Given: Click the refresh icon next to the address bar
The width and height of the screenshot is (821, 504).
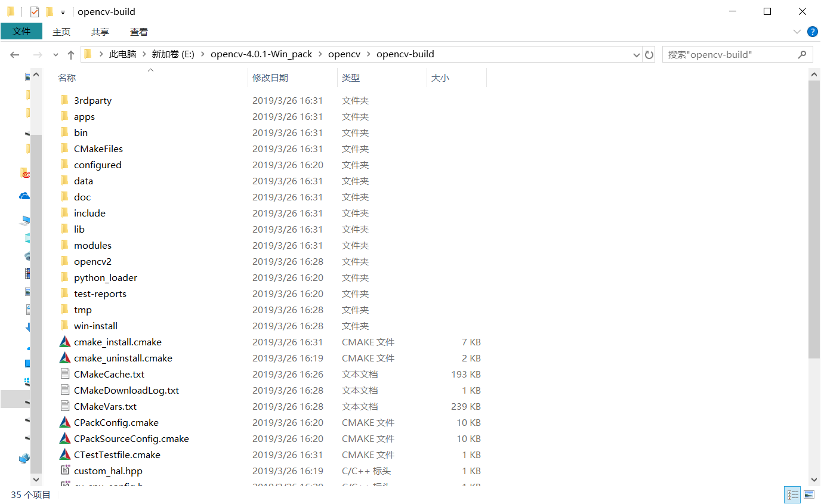Looking at the screenshot, I should [x=649, y=54].
